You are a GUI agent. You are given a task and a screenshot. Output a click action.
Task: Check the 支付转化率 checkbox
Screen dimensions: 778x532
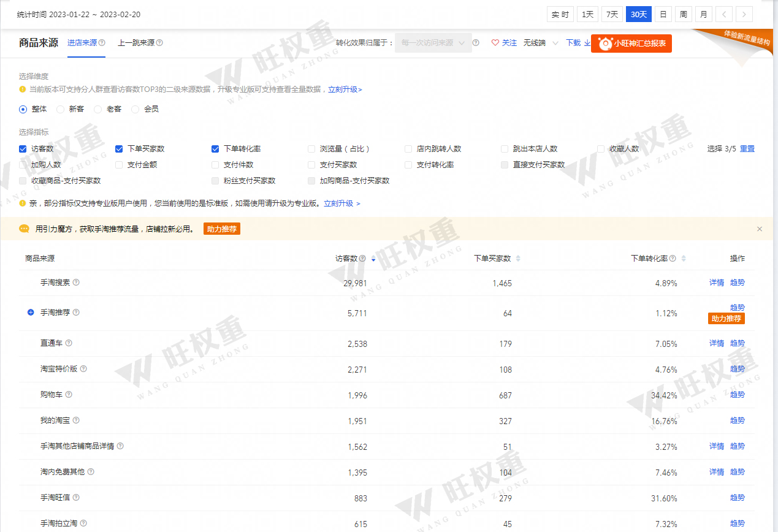[x=408, y=165]
